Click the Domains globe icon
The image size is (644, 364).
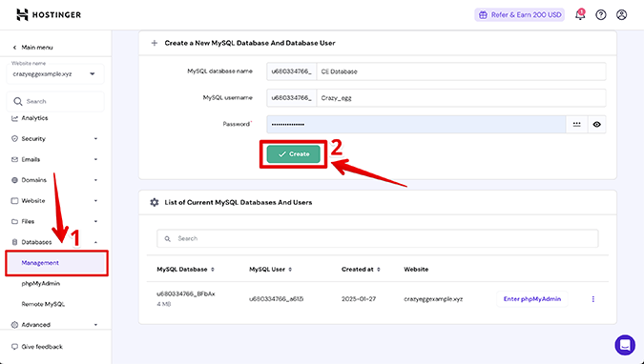tap(14, 180)
